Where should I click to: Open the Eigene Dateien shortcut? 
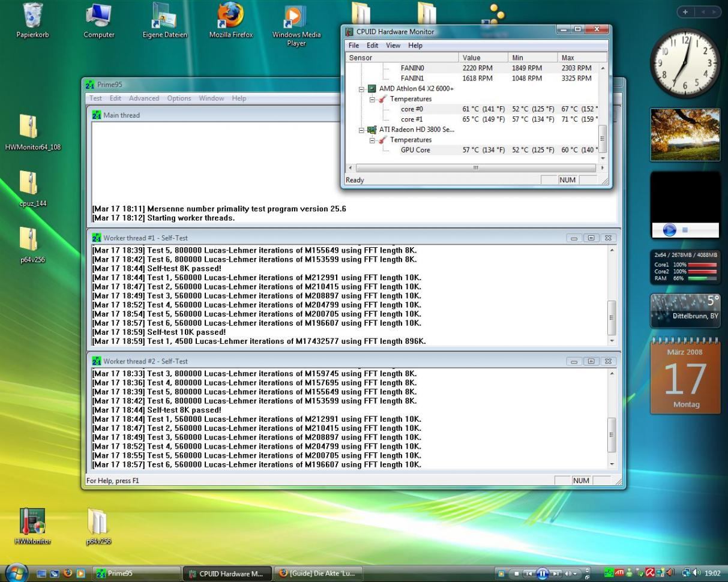(x=165, y=20)
